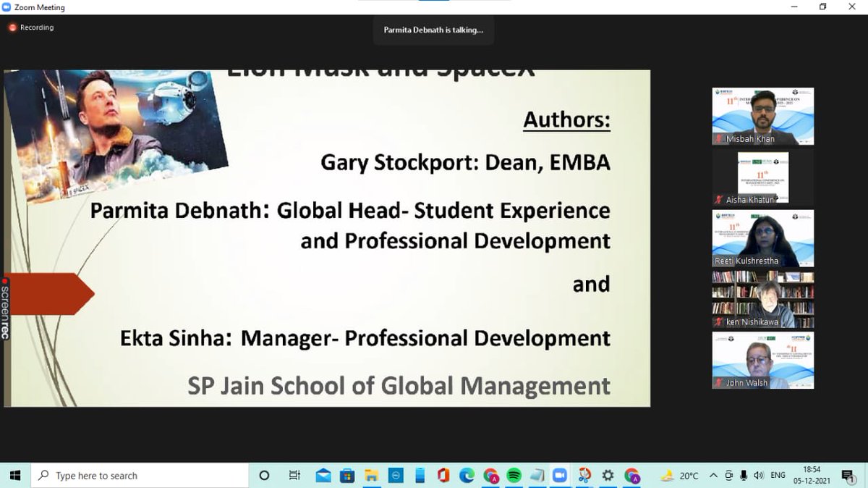The height and width of the screenshot is (488, 868).
Task: Select ken Nishikawa's video thumbnail
Action: tap(763, 300)
